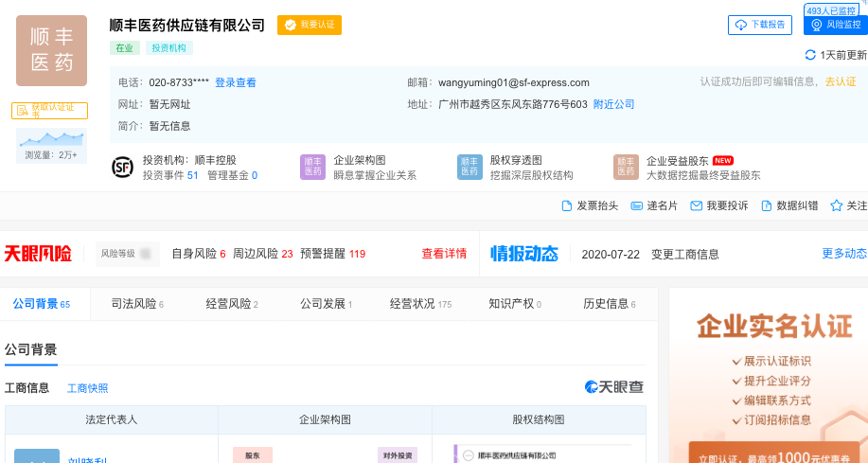Click the blue 股权穿透图 icon
This screenshot has width=868, height=463.
(x=469, y=167)
